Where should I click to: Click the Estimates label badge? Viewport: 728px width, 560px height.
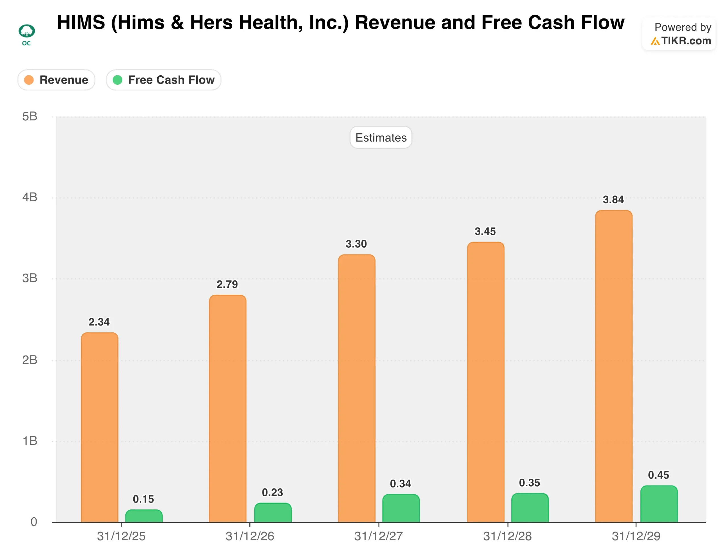coord(381,137)
